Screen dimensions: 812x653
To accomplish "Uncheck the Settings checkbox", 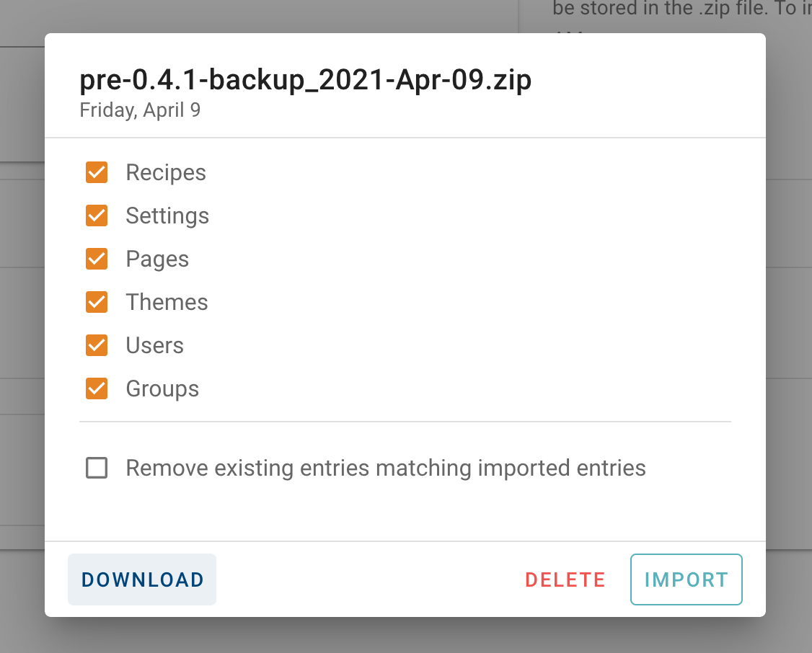I will (97, 216).
